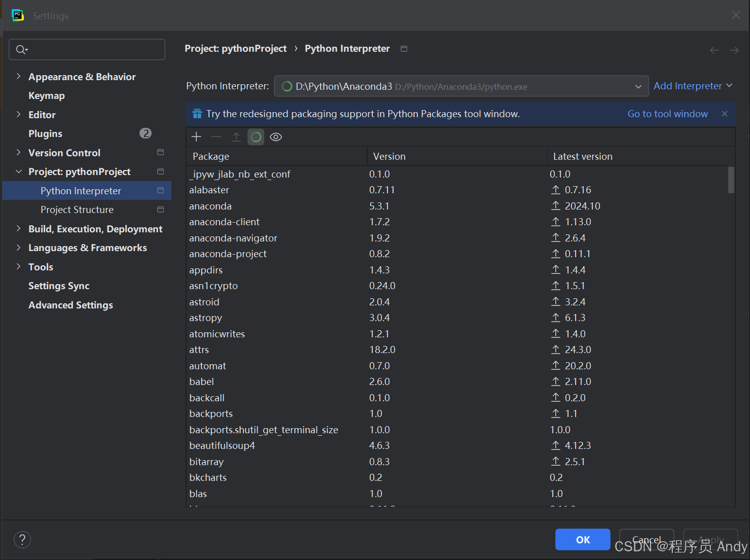The height and width of the screenshot is (560, 750).
Task: Select the bkcharts package row
Action: [x=457, y=477]
